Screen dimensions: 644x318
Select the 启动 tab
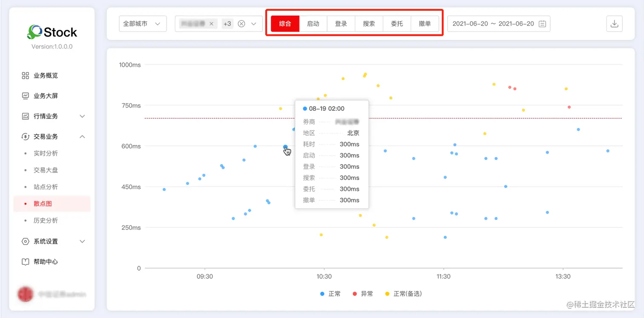[x=313, y=24]
